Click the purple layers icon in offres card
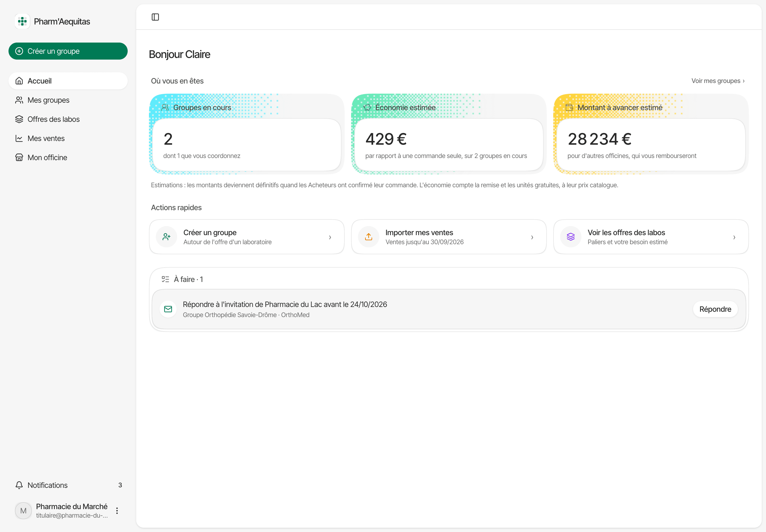766x532 pixels. point(571,237)
